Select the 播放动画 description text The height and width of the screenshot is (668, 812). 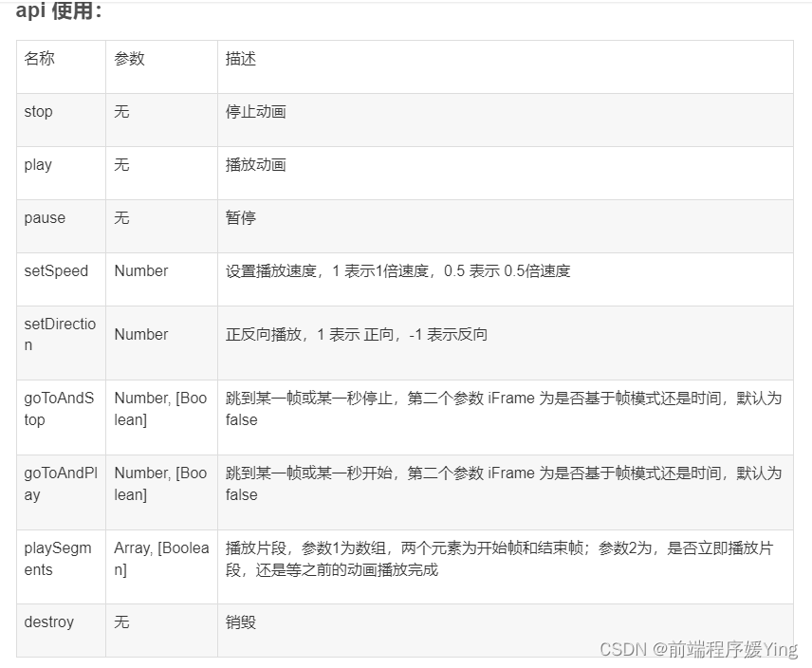[x=256, y=165]
